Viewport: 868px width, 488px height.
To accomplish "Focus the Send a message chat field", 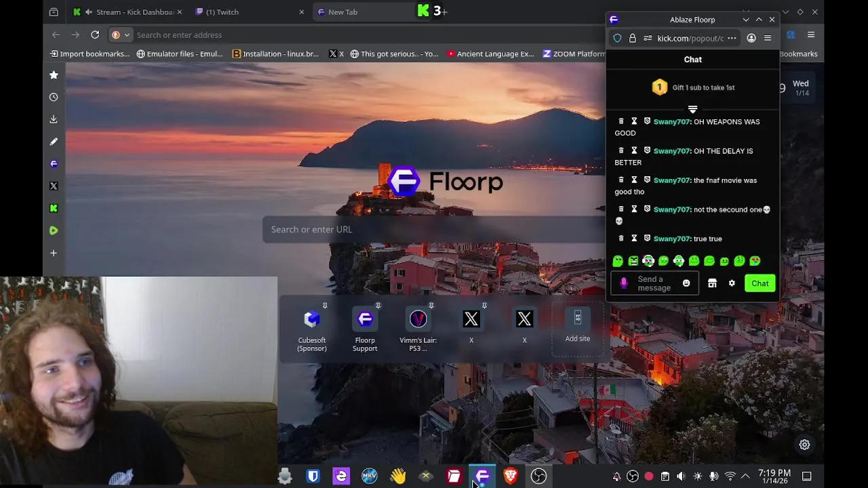I will [x=653, y=283].
